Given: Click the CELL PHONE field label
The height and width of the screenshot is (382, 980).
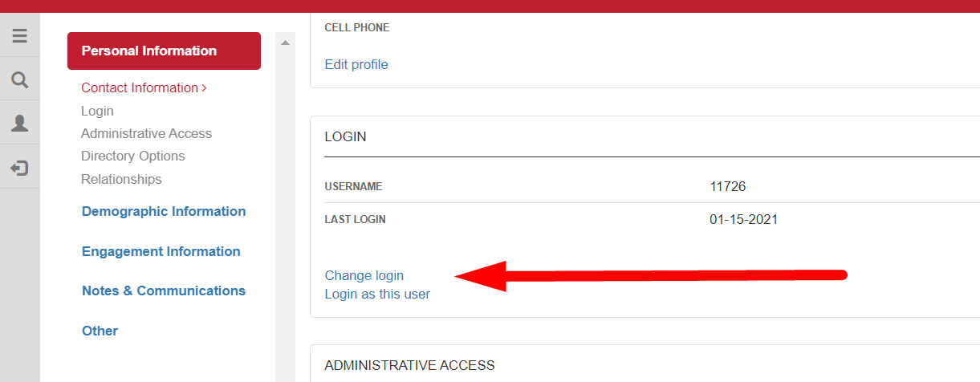Looking at the screenshot, I should point(357,27).
